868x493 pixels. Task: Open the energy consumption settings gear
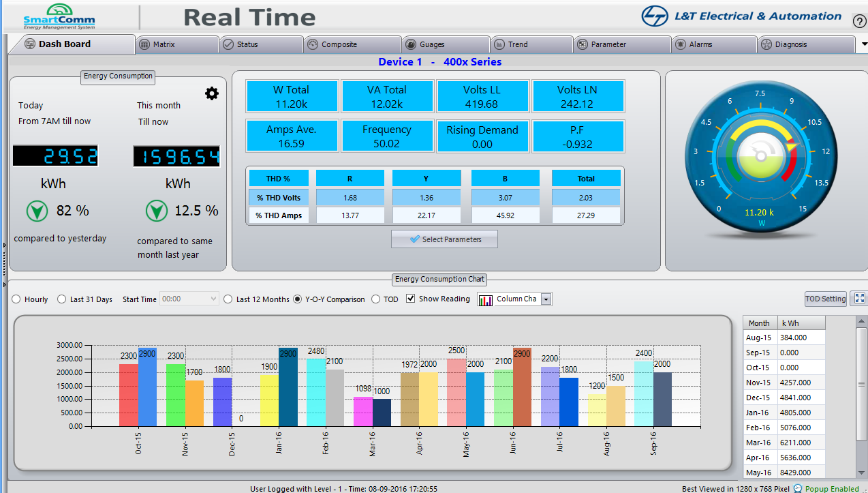click(212, 93)
